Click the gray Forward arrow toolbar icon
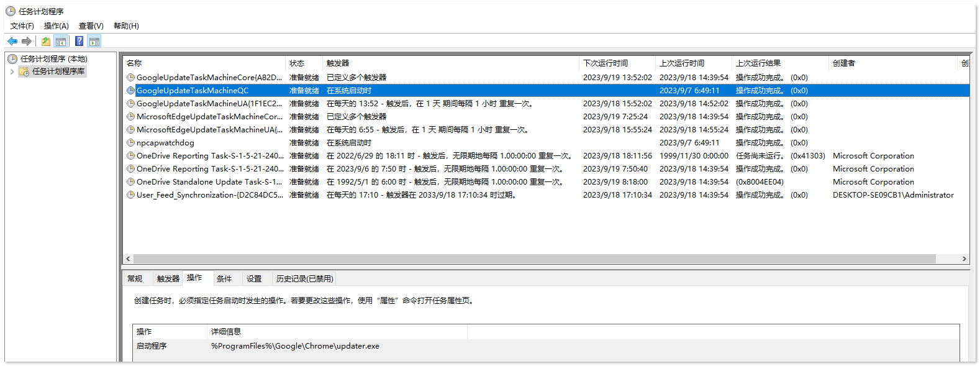This screenshot has height=366, width=980. (x=27, y=42)
